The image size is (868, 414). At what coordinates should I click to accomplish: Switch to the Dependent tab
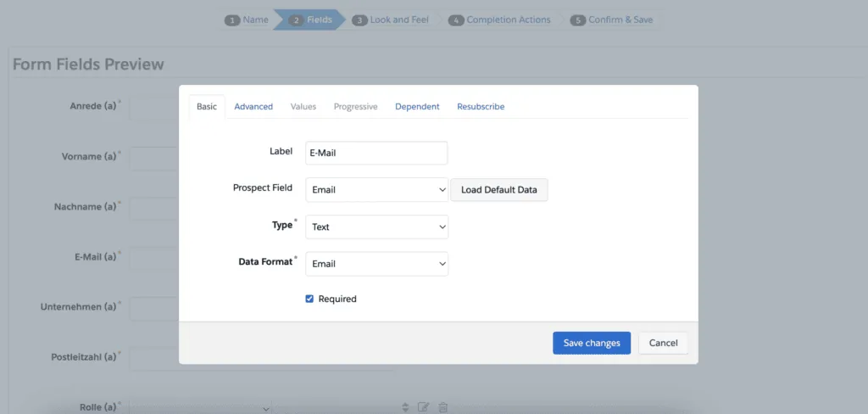[x=417, y=106]
